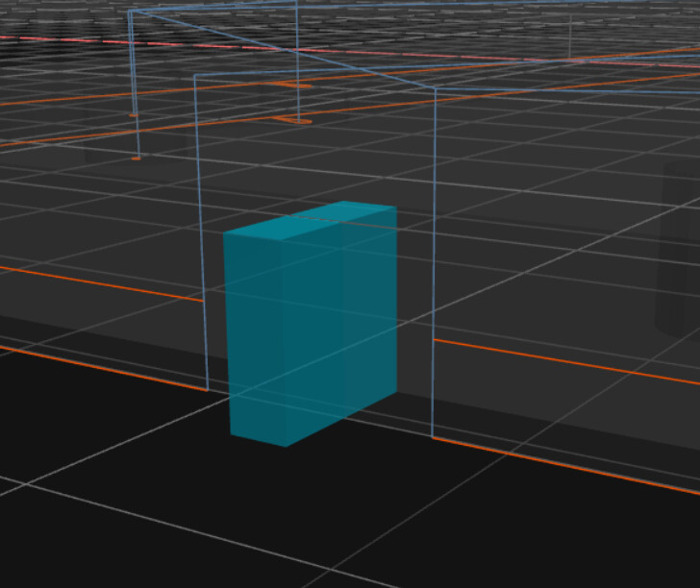This screenshot has width=700, height=588.
Task: Select the orange U-shaped marker on the floor
Action: point(295,120)
